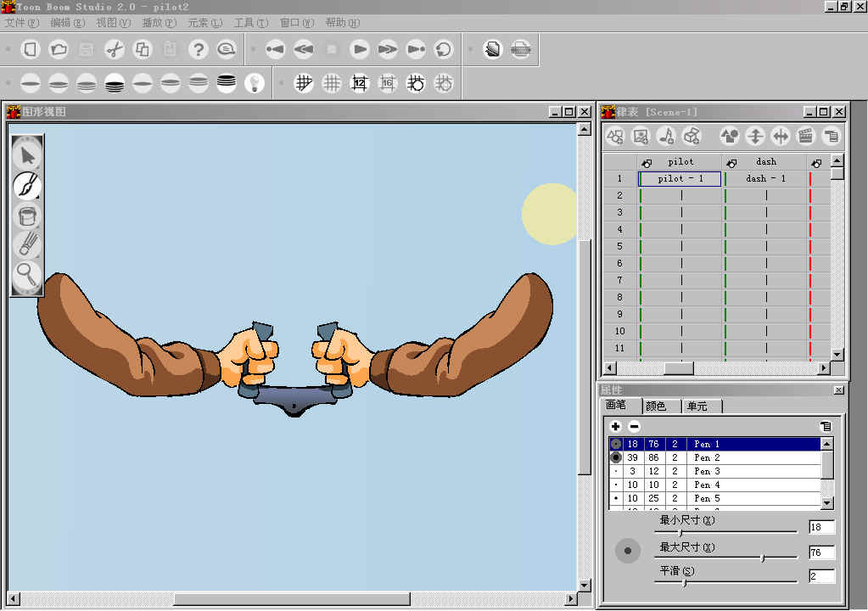This screenshot has height=611, width=868.
Task: Add an image element in exposure sheet
Action: coord(641,136)
